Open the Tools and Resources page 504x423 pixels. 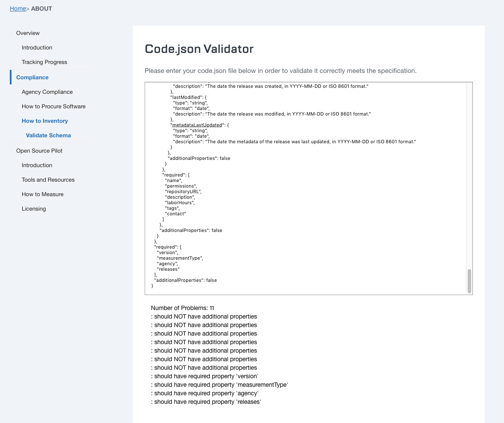[x=48, y=180]
